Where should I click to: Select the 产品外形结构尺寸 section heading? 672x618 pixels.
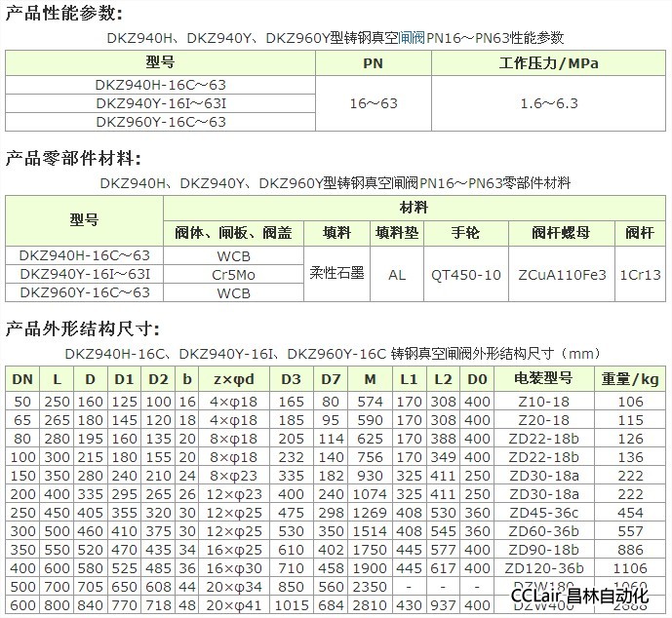point(81,327)
